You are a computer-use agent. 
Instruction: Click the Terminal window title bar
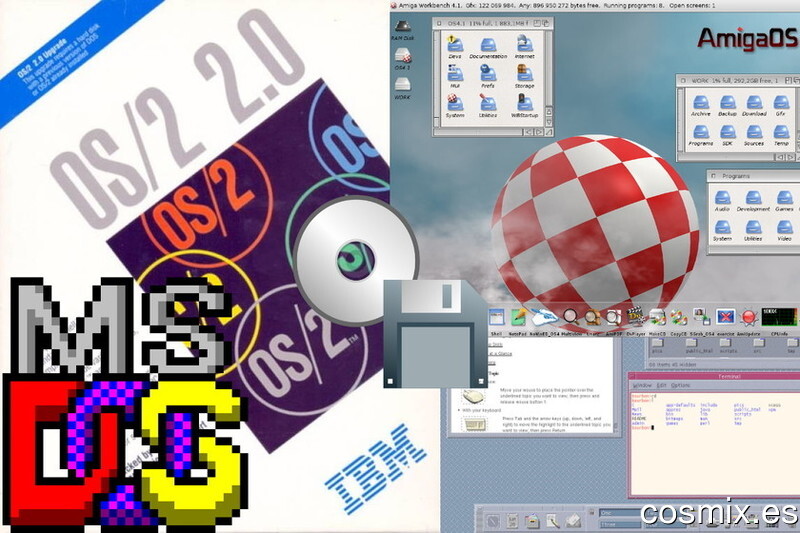(x=714, y=376)
